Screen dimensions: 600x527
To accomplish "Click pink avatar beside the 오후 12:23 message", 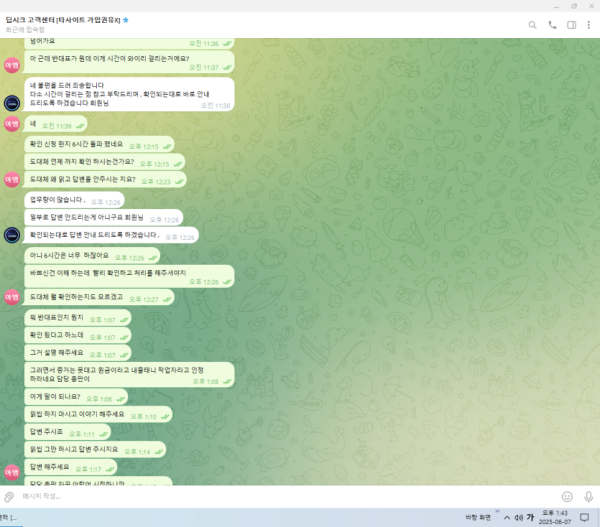I will pos(12,179).
